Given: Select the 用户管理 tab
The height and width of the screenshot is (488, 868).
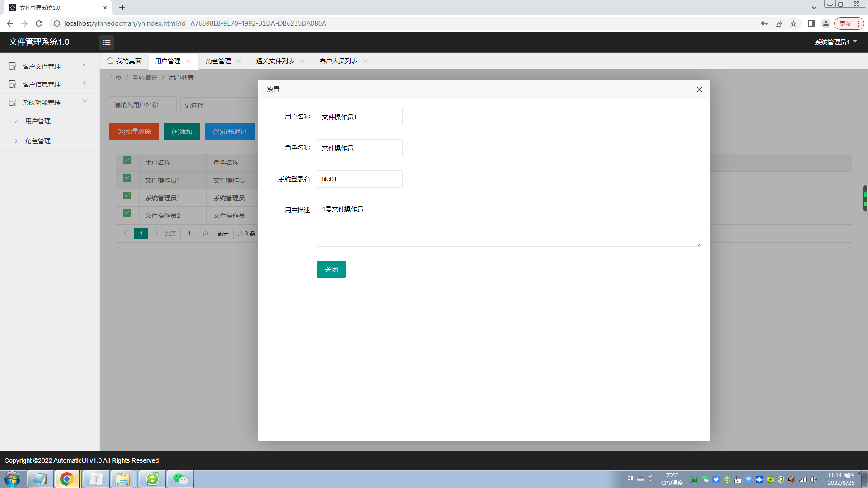Looking at the screenshot, I should pyautogui.click(x=168, y=61).
